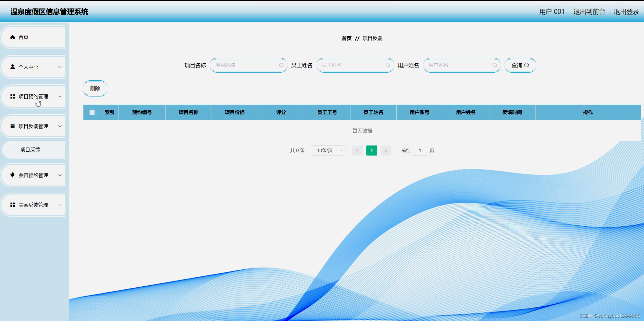Open the 项目反馈 submenu item
Screen dimensions: 644x321
point(30,150)
